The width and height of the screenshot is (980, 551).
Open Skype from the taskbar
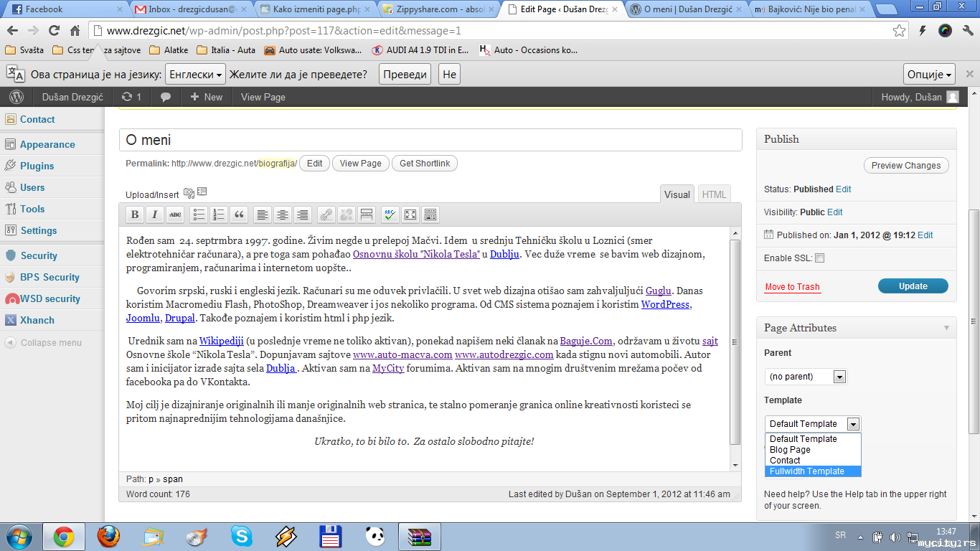point(242,537)
